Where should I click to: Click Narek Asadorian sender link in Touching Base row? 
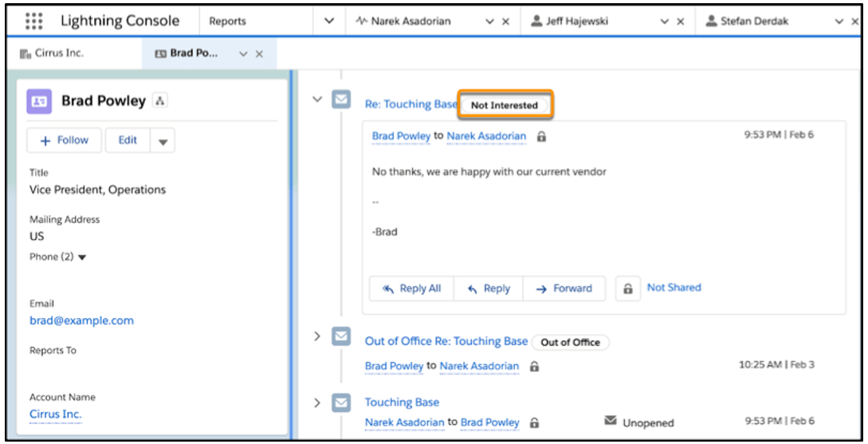pyautogui.click(x=405, y=422)
